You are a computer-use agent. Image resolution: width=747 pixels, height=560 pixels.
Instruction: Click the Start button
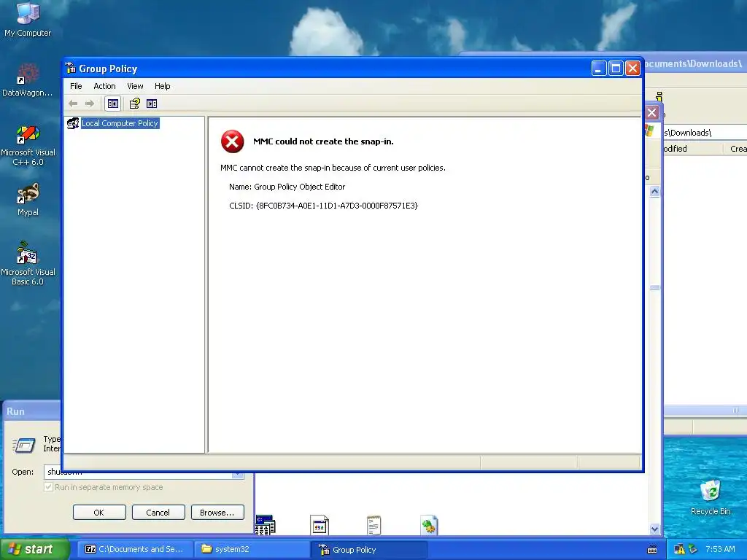tap(34, 549)
